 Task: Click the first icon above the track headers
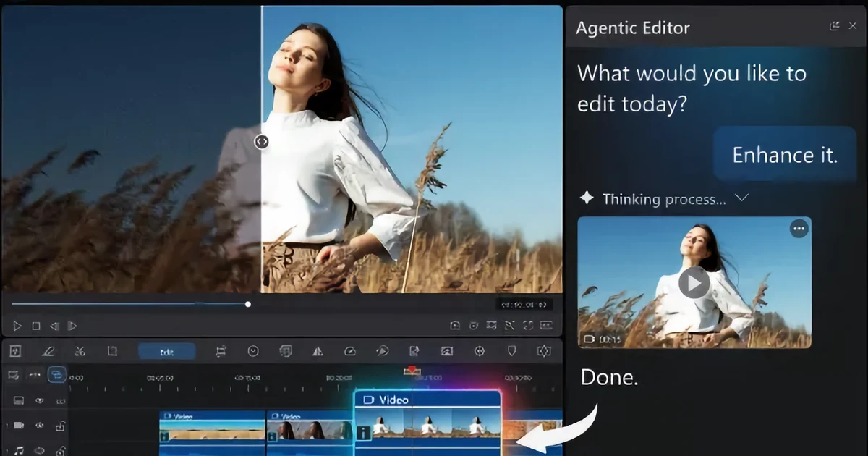(13, 375)
